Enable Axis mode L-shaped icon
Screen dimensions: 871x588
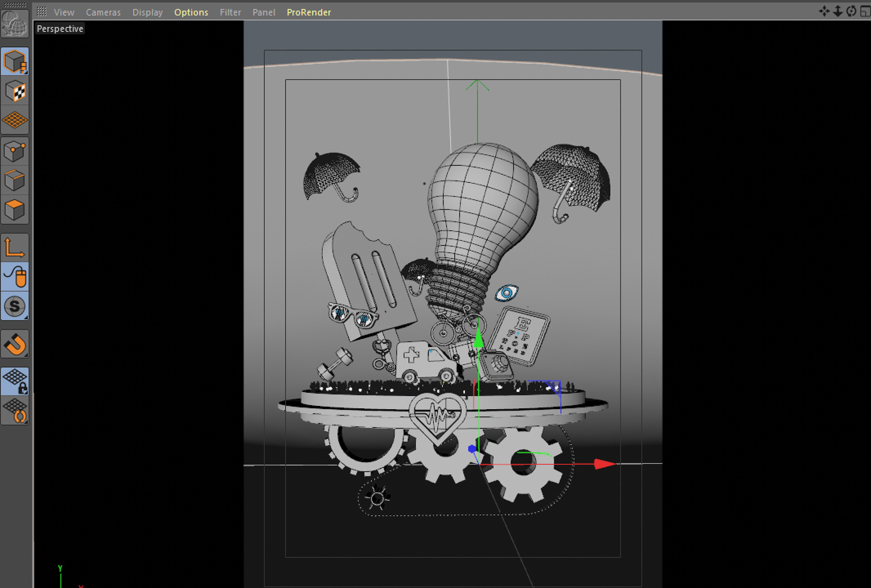click(15, 248)
